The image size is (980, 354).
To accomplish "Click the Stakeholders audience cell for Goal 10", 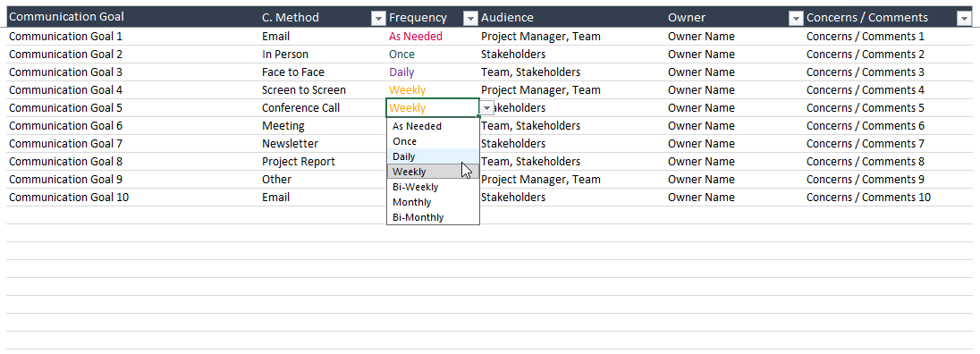I will click(572, 198).
